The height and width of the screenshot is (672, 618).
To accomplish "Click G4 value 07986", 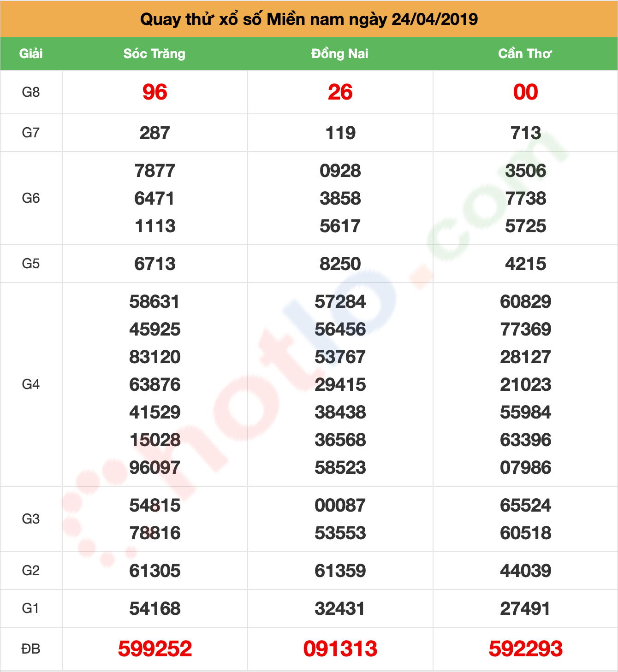I will pos(526,468).
